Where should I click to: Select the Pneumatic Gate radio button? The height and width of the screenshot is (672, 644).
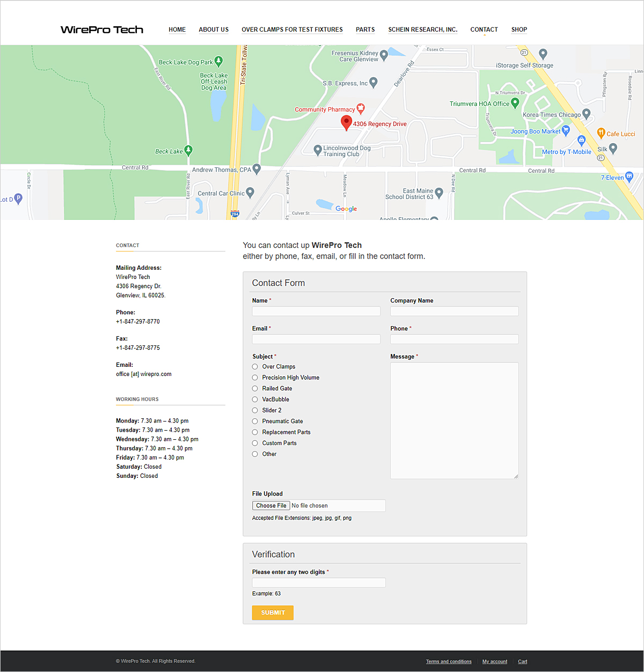click(255, 422)
